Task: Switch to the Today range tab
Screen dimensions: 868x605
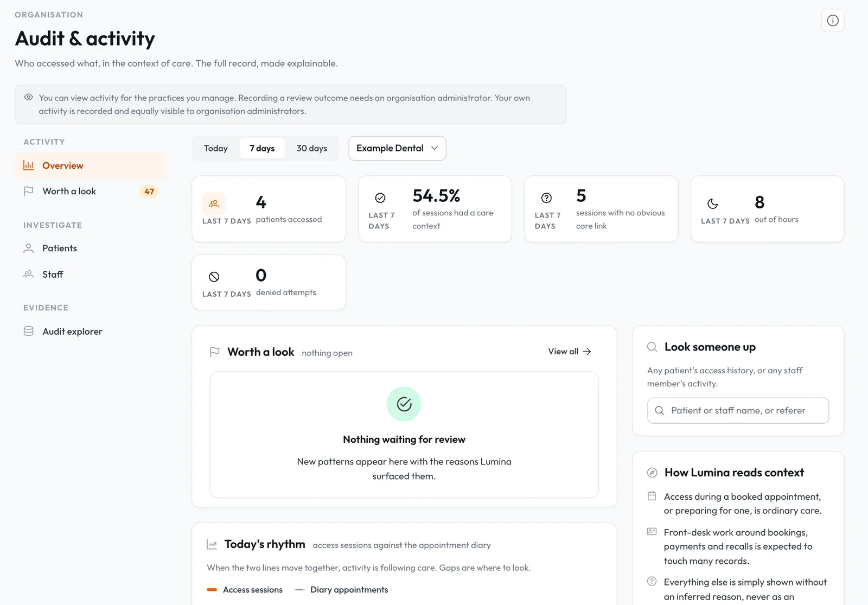Action: coord(216,148)
